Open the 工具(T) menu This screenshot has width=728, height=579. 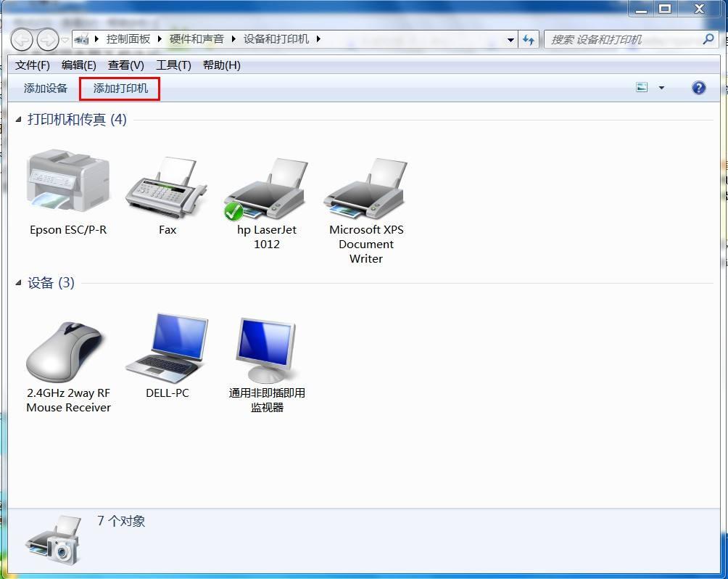coord(173,65)
